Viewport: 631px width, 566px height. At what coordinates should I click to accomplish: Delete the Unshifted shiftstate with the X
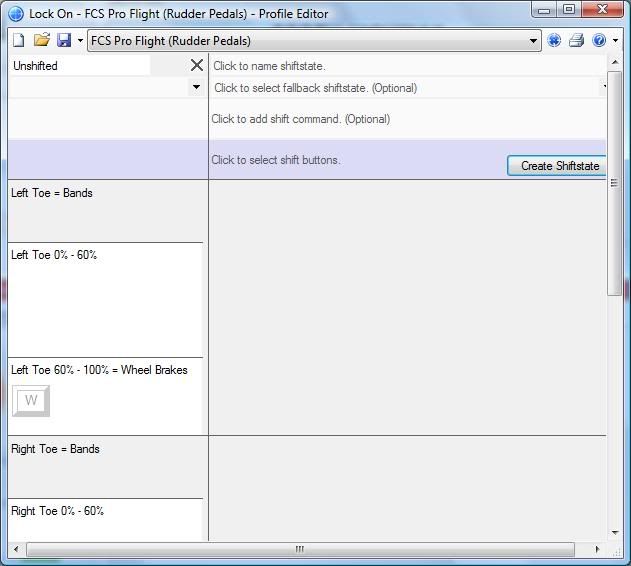click(197, 65)
